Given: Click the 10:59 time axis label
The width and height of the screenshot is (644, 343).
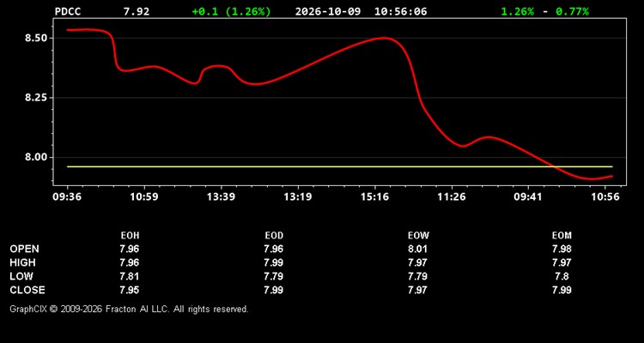Looking at the screenshot, I should coord(143,196).
